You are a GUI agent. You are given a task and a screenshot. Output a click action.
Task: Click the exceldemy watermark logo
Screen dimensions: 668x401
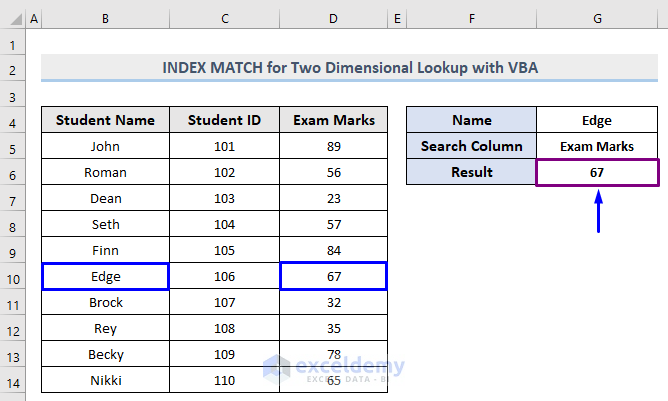point(334,368)
